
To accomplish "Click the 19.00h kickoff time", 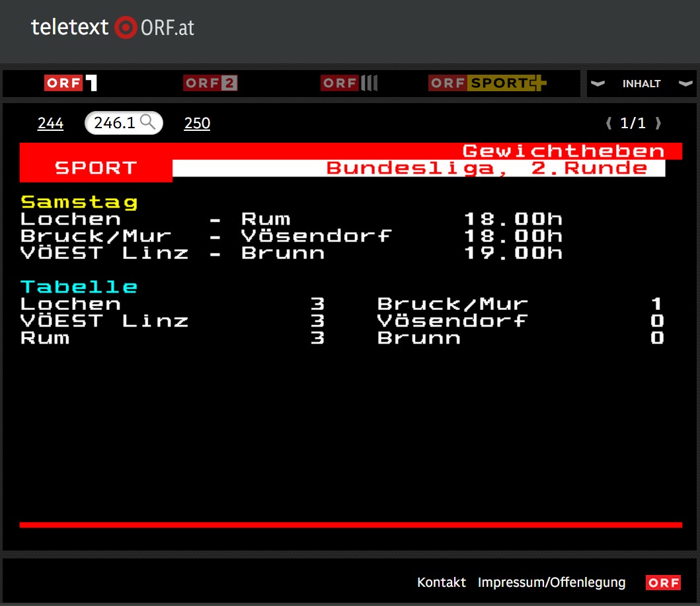I will coord(513,253).
